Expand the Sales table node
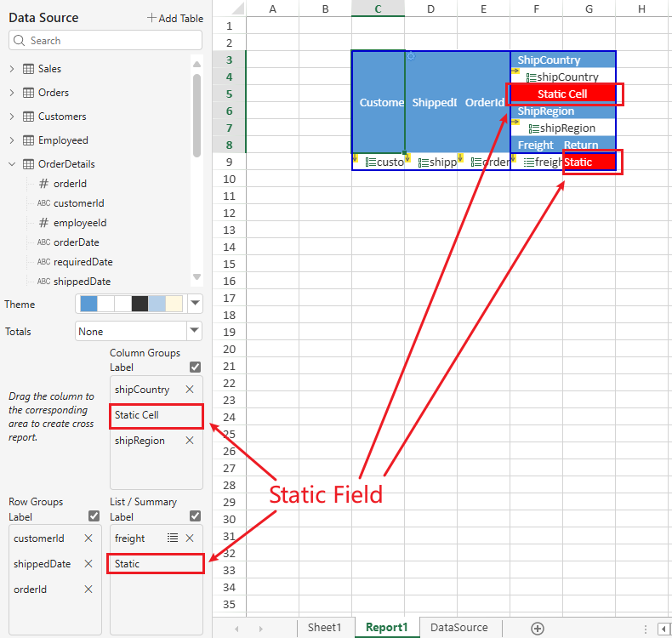Image resolution: width=672 pixels, height=638 pixels. coord(12,69)
